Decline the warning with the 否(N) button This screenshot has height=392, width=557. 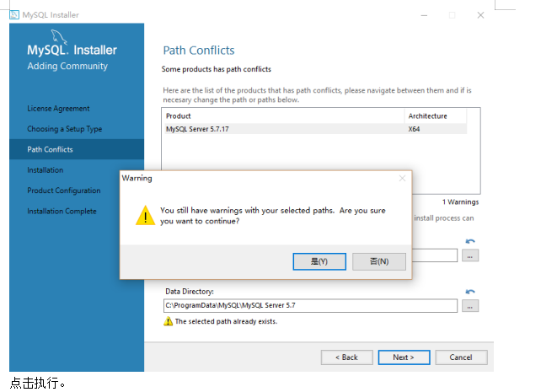pyautogui.click(x=379, y=261)
